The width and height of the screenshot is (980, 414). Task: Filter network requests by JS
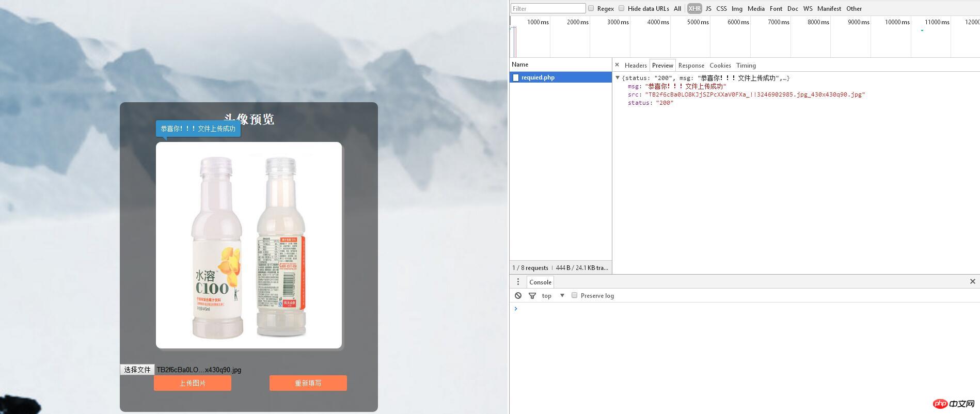[708, 9]
